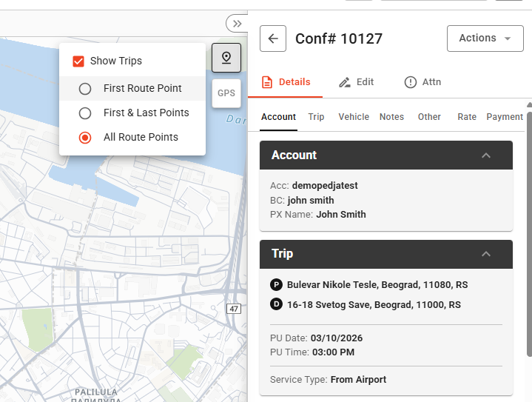The image size is (532, 402).
Task: Open the Payment sub-tab
Action: click(504, 117)
